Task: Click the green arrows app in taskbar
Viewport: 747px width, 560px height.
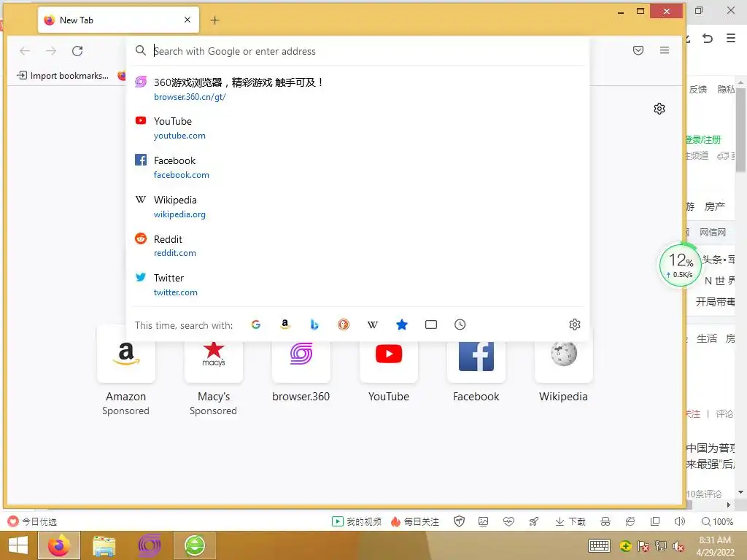Action: pos(194,545)
